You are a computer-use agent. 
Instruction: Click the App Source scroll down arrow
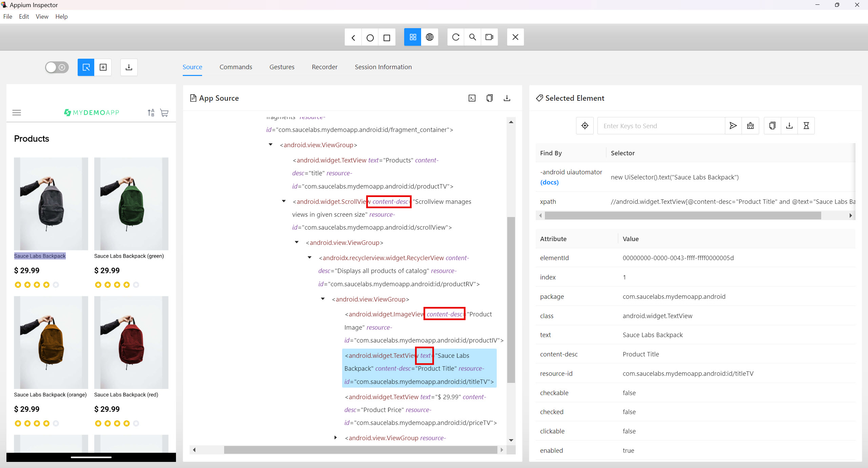[511, 440]
